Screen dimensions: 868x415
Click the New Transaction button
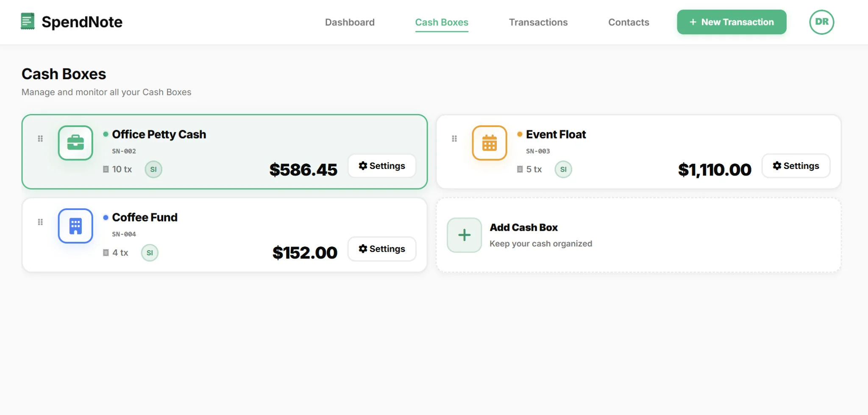731,22
